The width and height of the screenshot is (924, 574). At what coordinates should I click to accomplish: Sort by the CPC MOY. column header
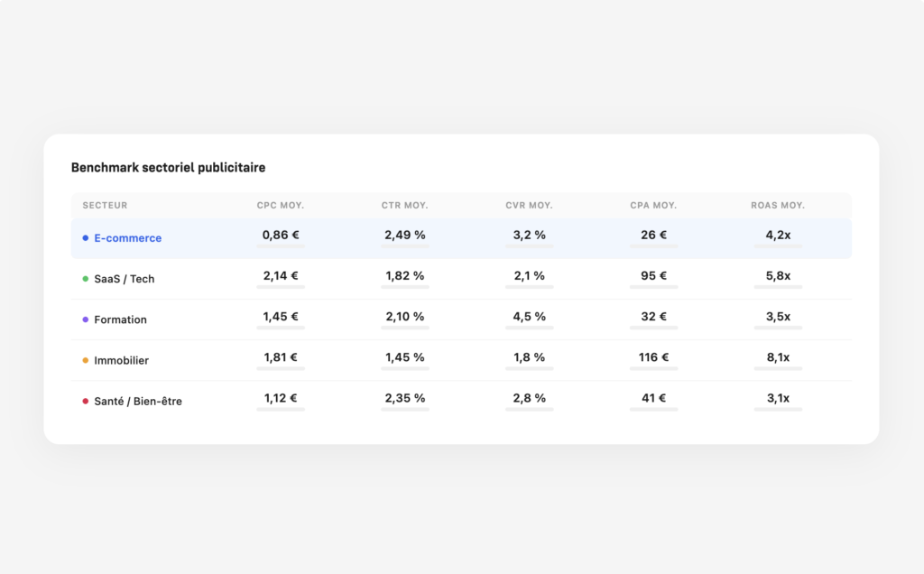pyautogui.click(x=281, y=206)
